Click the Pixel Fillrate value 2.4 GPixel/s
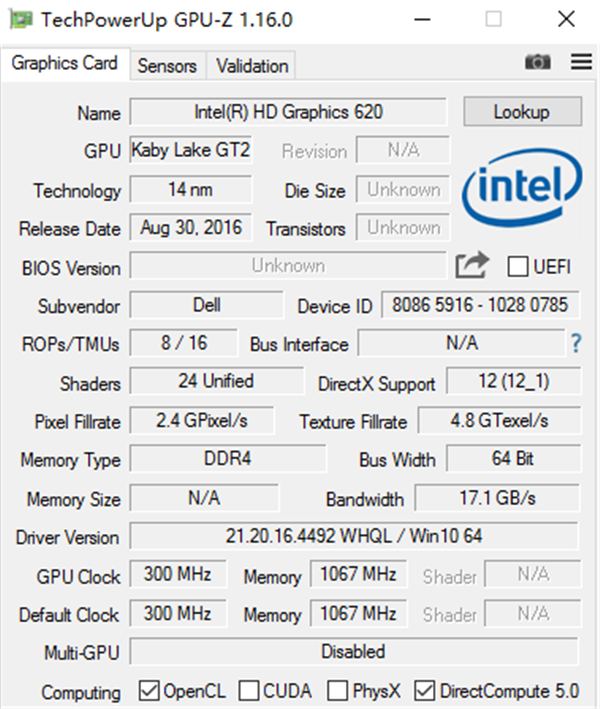600x709 pixels. coord(202,421)
